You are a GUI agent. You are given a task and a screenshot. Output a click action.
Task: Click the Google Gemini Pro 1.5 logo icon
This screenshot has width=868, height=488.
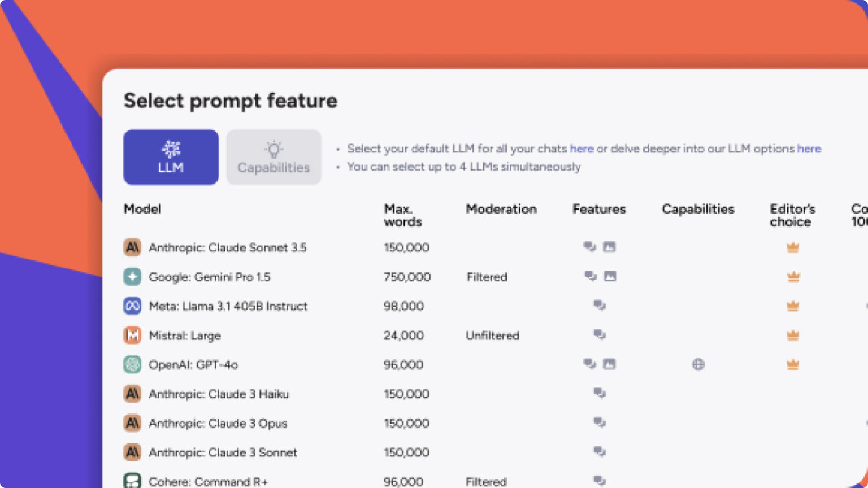coord(132,277)
